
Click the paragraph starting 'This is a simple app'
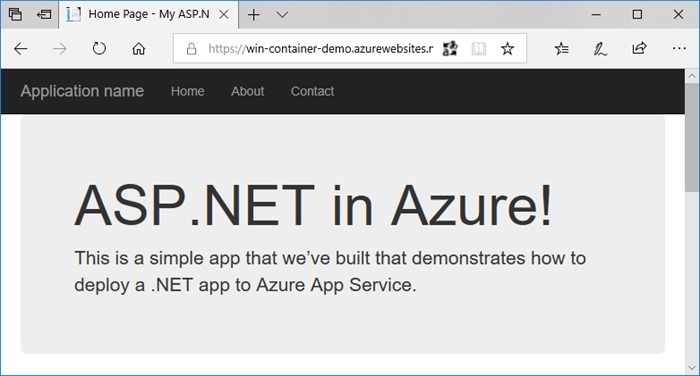pos(330,272)
